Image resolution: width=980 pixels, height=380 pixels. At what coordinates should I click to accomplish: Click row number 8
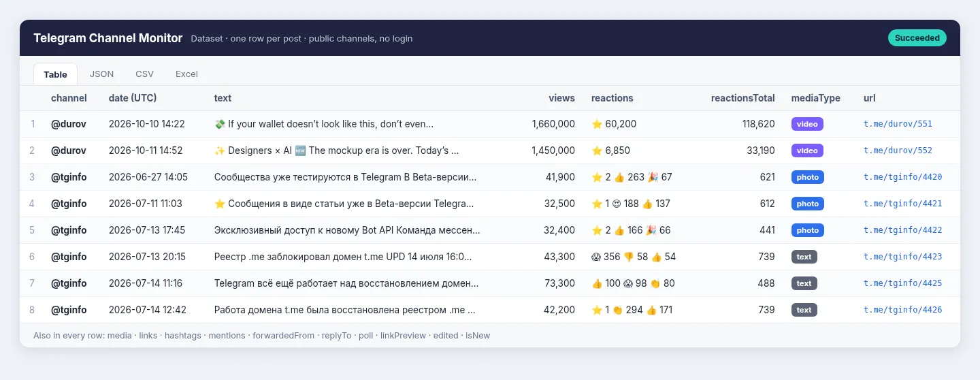pos(32,310)
